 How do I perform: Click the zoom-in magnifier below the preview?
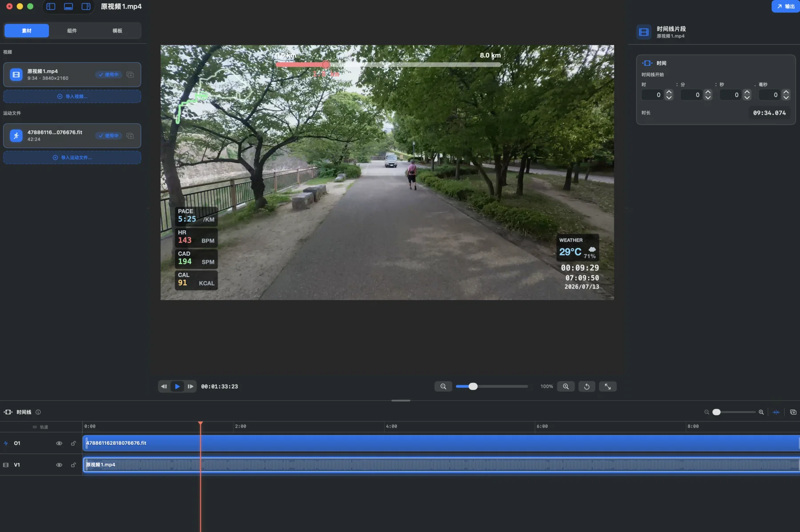click(x=566, y=386)
